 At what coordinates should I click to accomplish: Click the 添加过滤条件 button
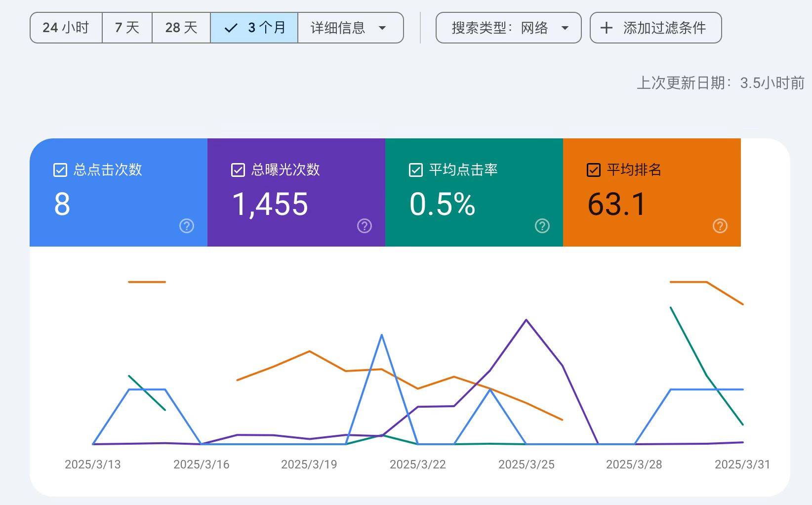(x=655, y=28)
